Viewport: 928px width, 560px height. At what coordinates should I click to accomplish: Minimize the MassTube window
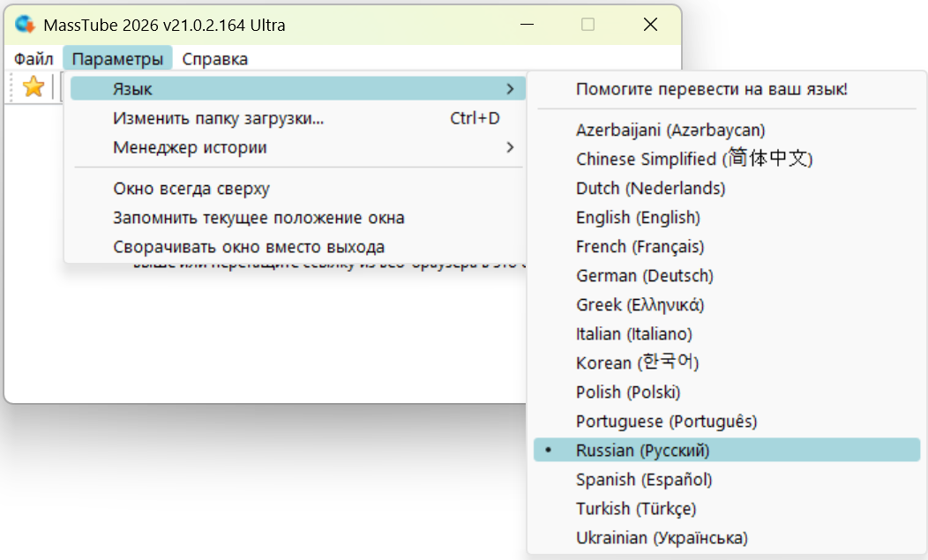click(x=527, y=25)
